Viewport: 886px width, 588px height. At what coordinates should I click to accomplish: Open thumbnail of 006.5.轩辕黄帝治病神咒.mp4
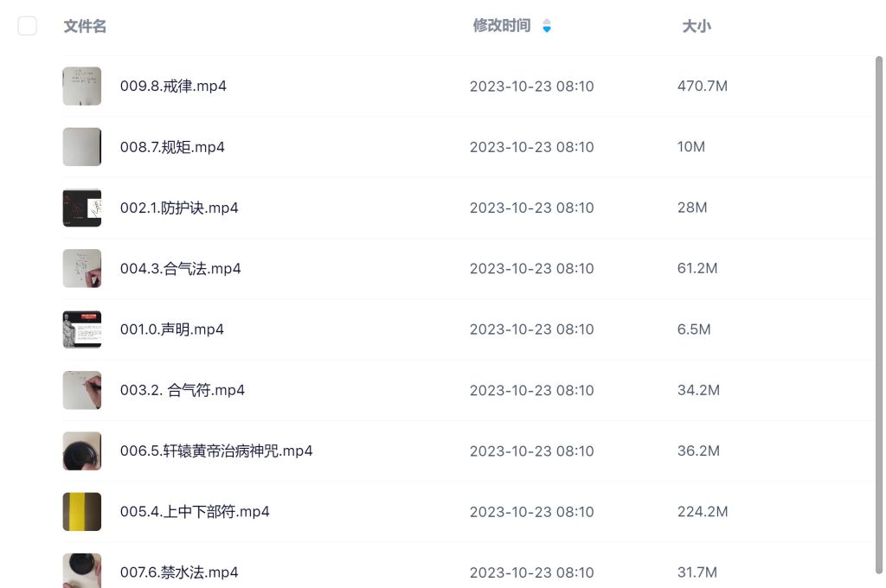82,451
